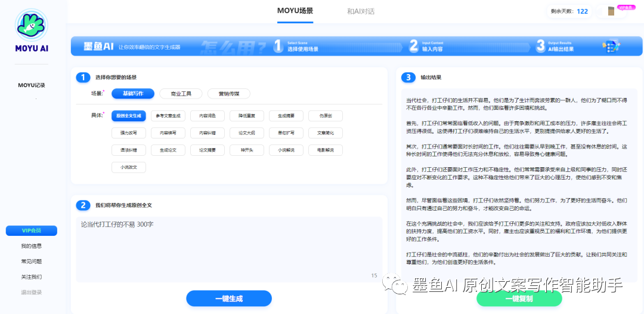Click the prompt text input area
Viewport: 644px width, 314px height.
click(229, 248)
